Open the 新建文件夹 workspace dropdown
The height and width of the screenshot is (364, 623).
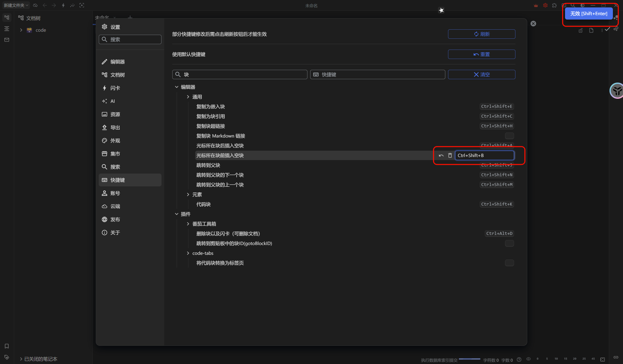16,5
